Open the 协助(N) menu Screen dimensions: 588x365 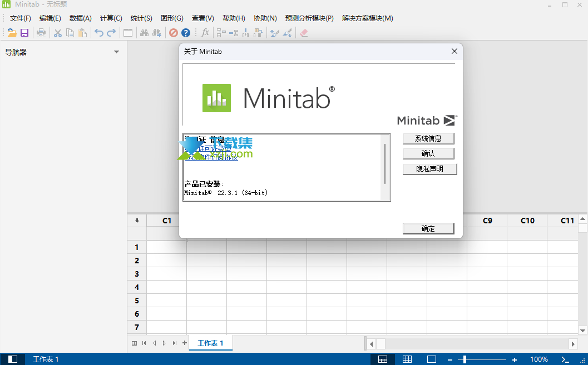[265, 18]
